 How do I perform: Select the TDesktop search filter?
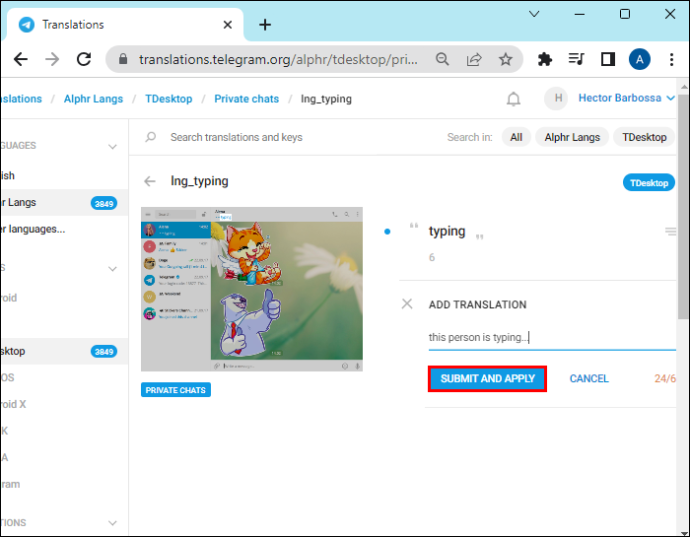(x=644, y=137)
